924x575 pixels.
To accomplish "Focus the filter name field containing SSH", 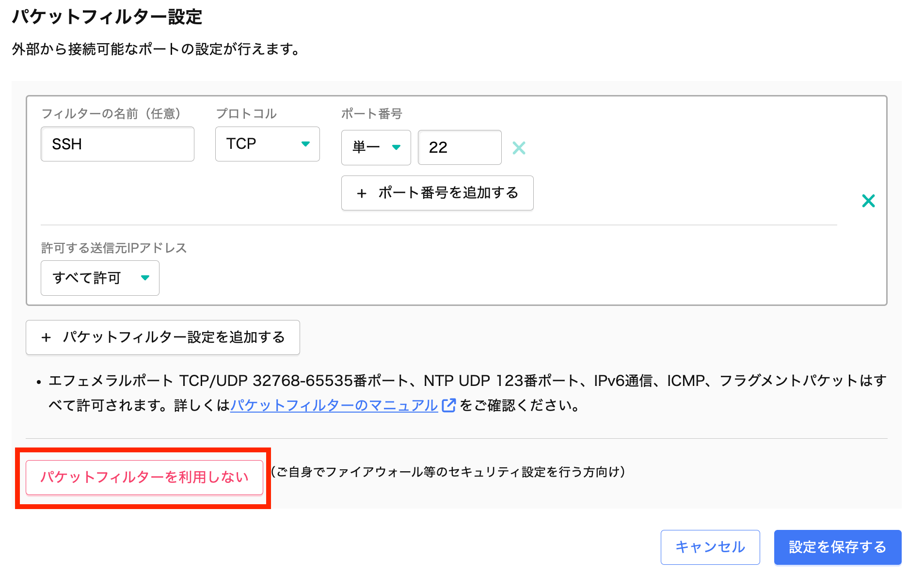I will click(x=117, y=144).
